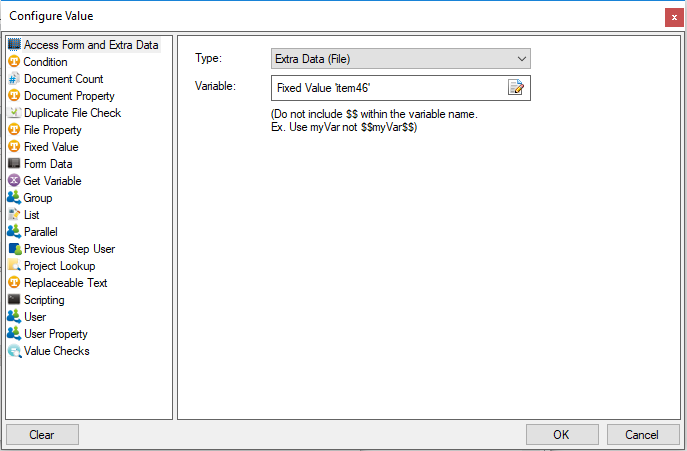Image resolution: width=687 pixels, height=451 pixels.
Task: Open the variable editor pencil icon
Action: [x=516, y=88]
